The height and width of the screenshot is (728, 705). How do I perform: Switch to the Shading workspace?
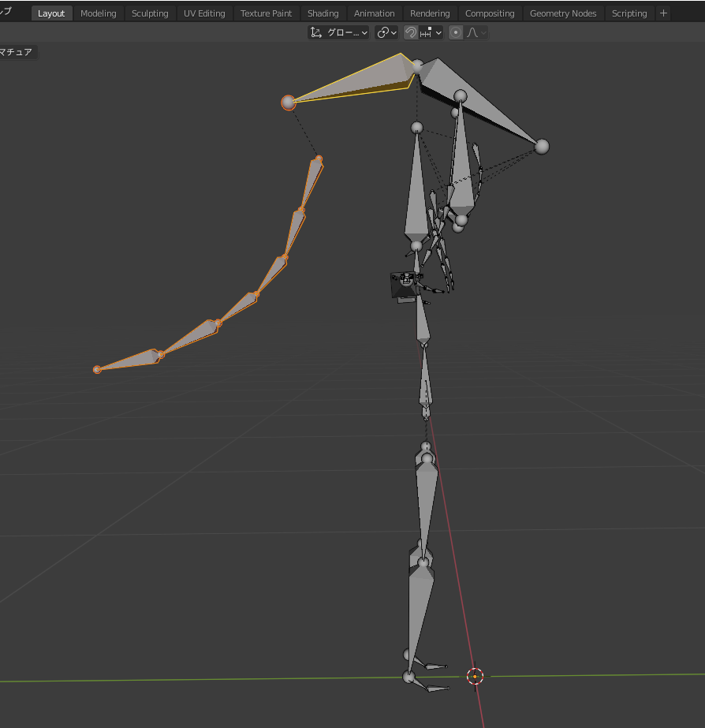(x=323, y=13)
